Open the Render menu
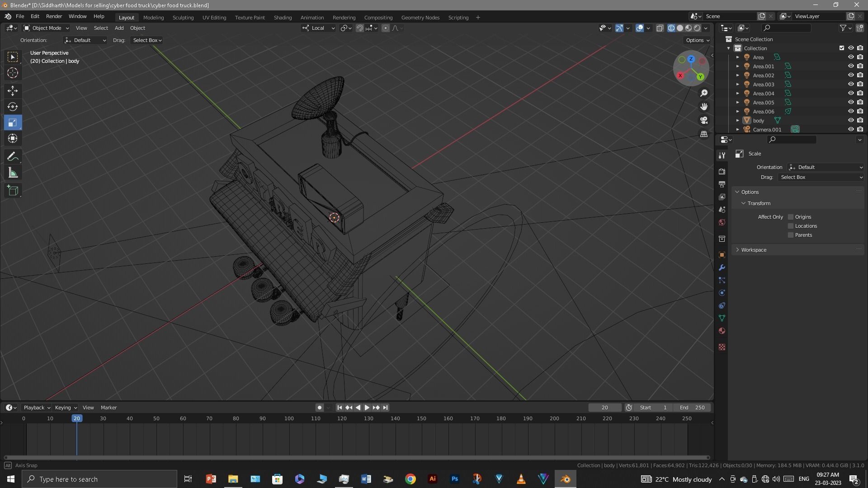The height and width of the screenshot is (488, 868). tap(54, 16)
